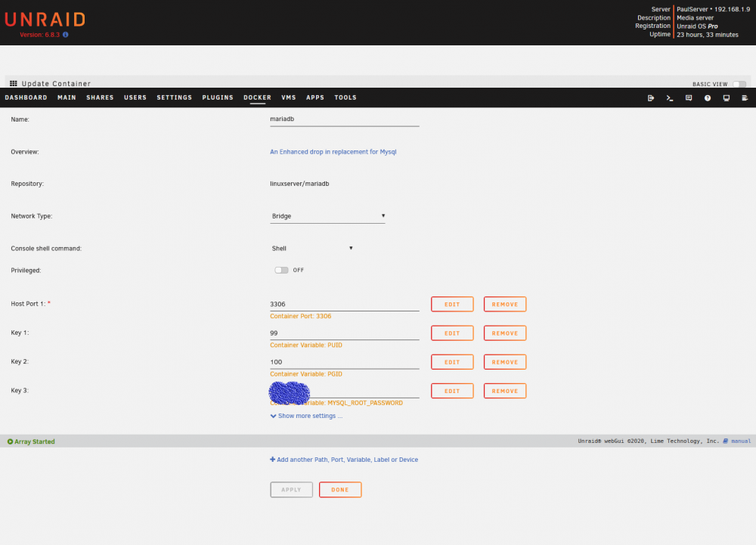Click the uptime 23 hours, 33 minutes text
The width and height of the screenshot is (756, 545).
708,35
